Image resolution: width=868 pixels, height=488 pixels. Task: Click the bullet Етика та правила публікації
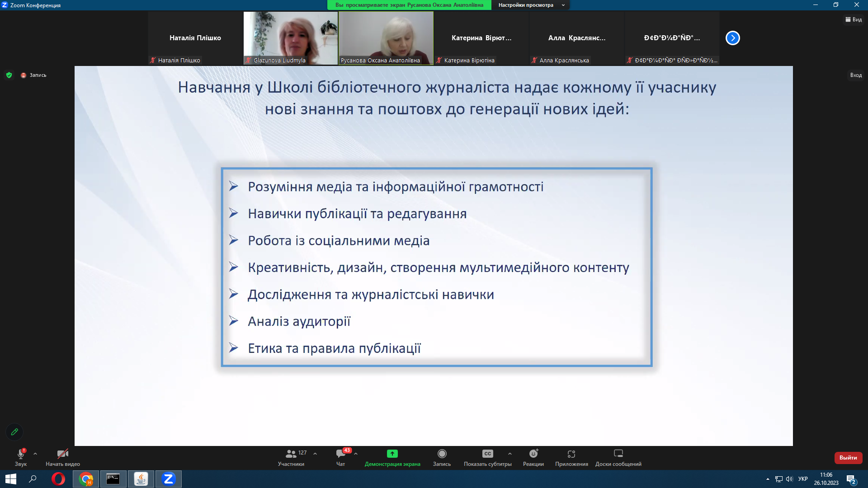pos(334,348)
